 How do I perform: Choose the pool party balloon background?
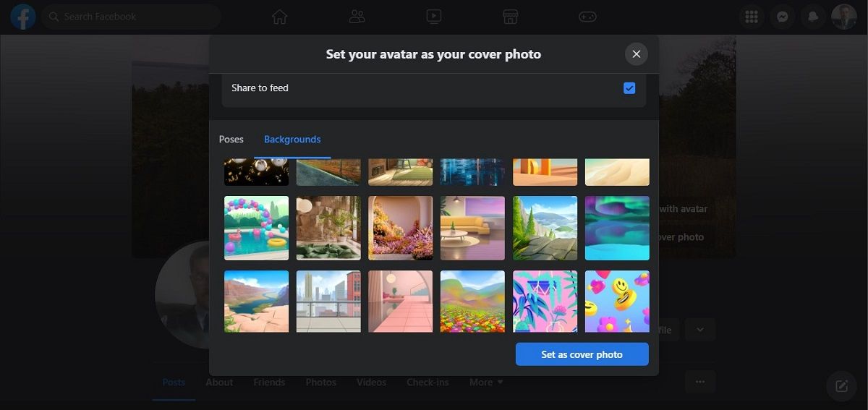pyautogui.click(x=256, y=228)
